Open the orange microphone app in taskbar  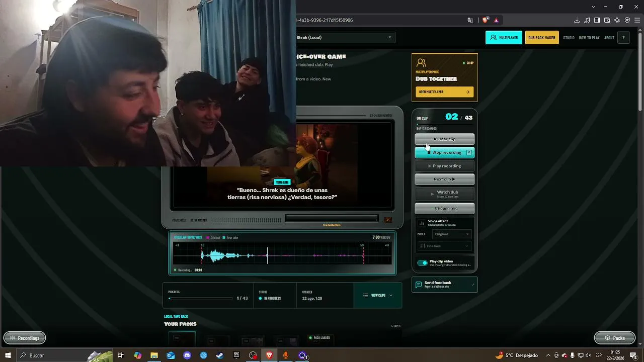click(x=286, y=355)
